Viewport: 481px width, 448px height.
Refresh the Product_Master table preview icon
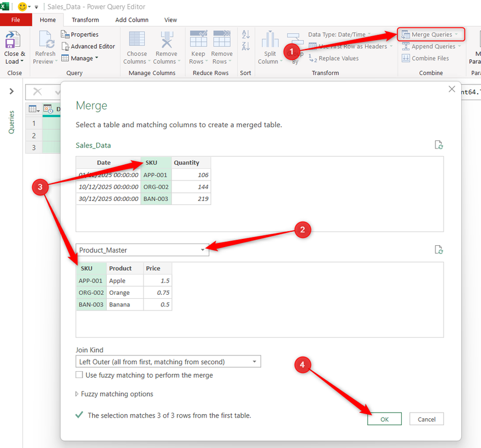(439, 249)
